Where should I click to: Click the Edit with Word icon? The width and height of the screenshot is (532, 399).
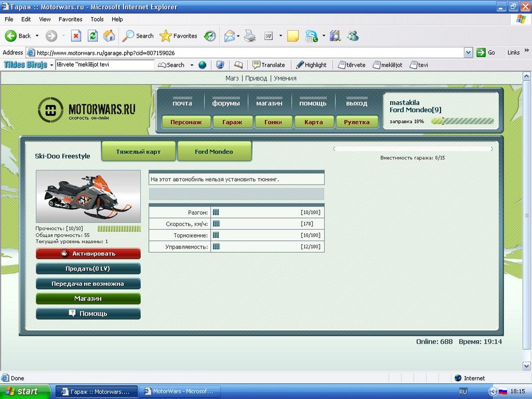(268, 35)
